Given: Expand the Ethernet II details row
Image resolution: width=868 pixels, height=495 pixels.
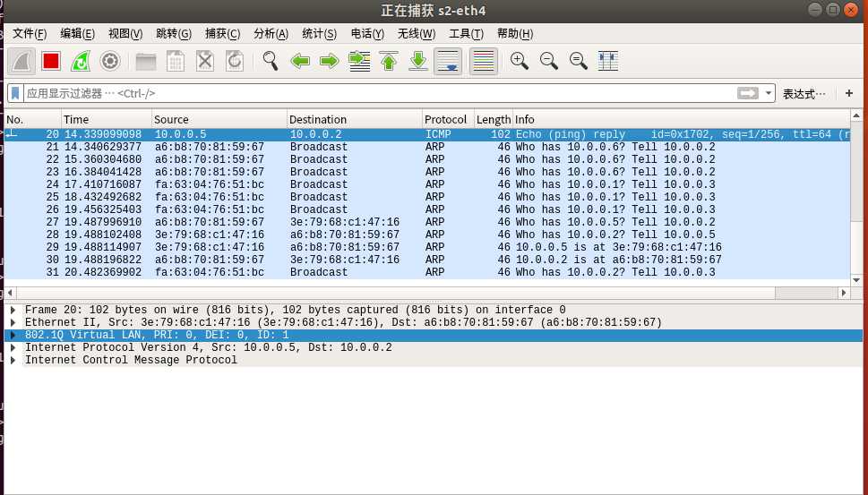Looking at the screenshot, I should point(13,322).
